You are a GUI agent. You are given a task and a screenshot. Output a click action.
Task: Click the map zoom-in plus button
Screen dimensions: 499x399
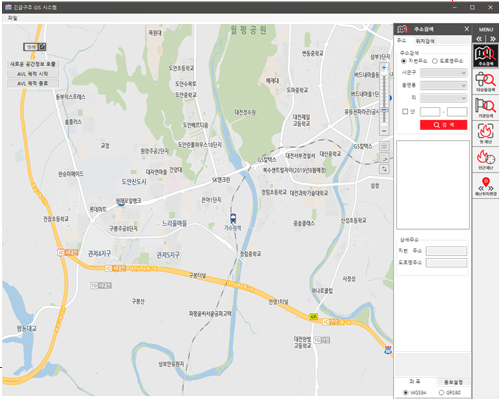[x=384, y=68]
